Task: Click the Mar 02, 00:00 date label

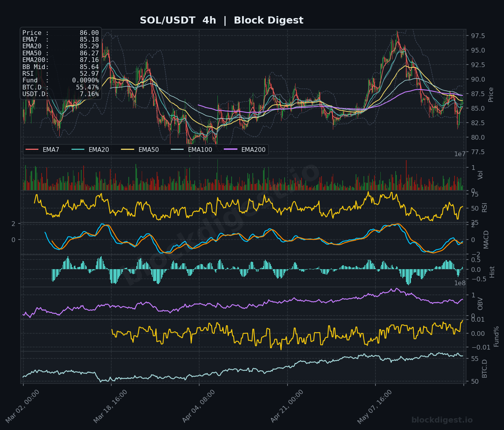Action: coord(22,406)
